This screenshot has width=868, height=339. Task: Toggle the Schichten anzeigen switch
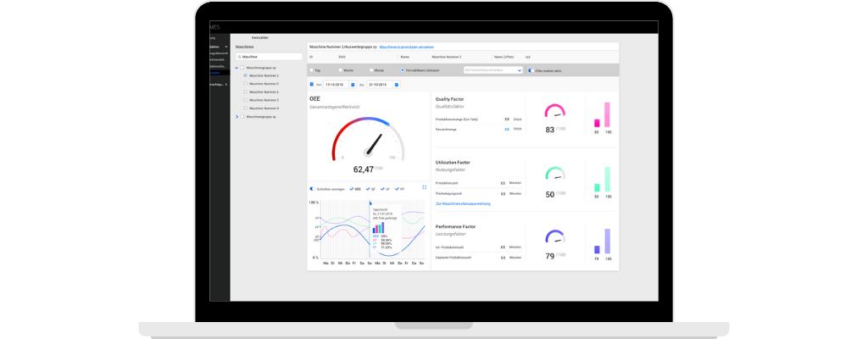click(313, 188)
